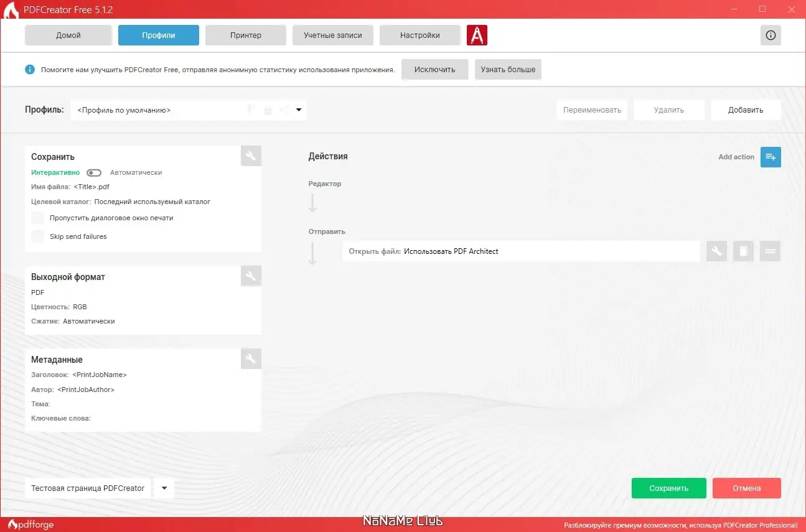Screen dimensions: 806x532
Task: Click the Исключить button in the banner
Action: click(435, 70)
